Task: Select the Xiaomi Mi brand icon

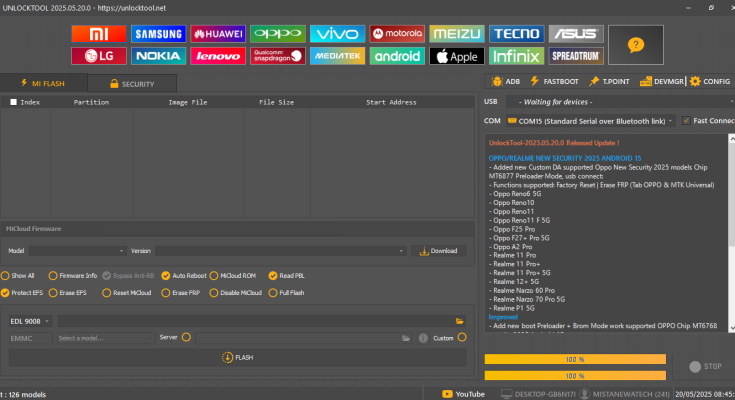Action: point(99,34)
